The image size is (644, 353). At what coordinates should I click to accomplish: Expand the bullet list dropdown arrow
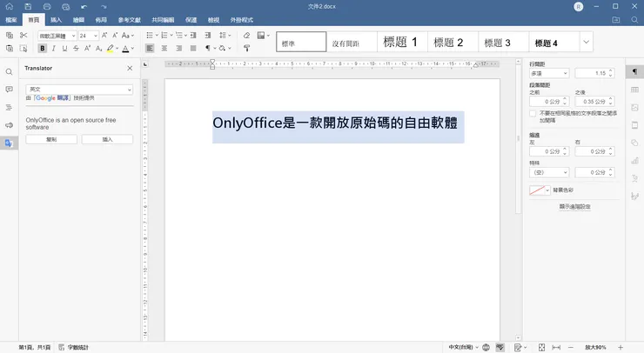pos(157,36)
